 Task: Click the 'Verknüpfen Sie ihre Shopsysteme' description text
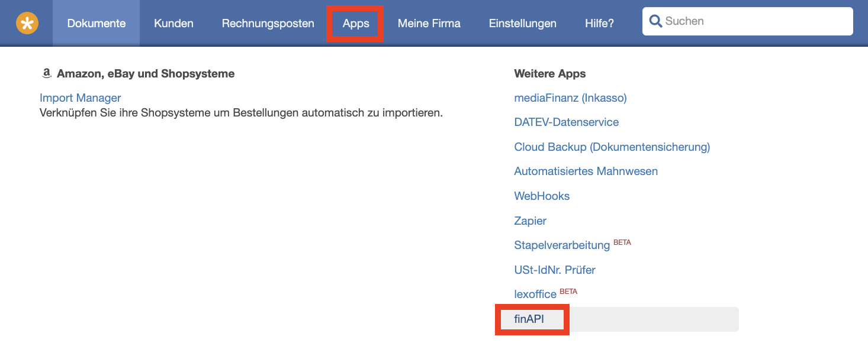point(242,112)
